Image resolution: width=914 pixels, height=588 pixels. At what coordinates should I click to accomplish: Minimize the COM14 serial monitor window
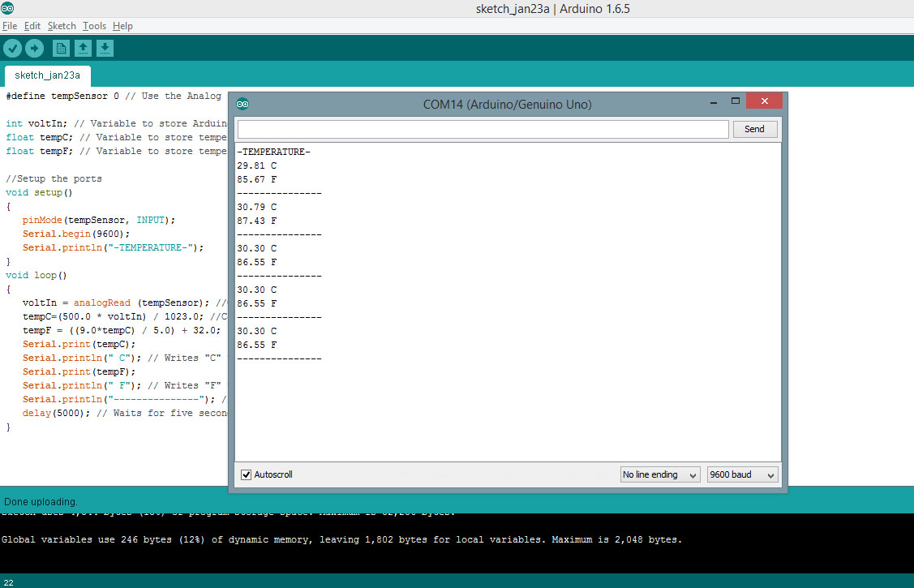point(714,102)
